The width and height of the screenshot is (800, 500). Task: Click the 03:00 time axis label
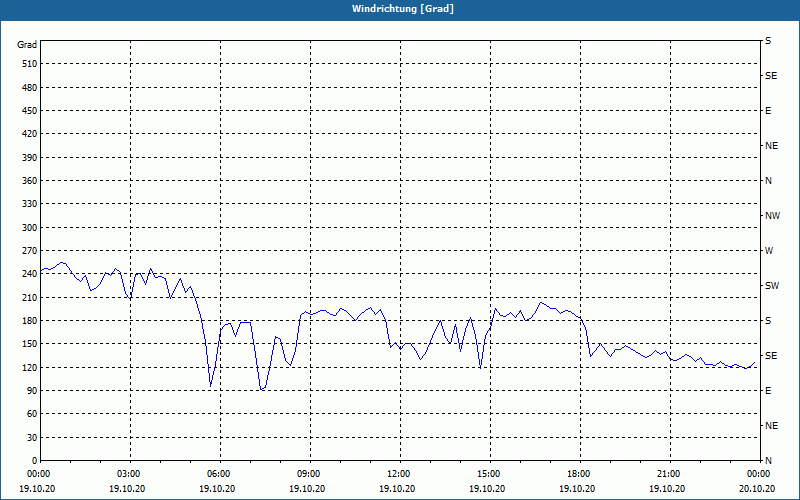pyautogui.click(x=130, y=474)
